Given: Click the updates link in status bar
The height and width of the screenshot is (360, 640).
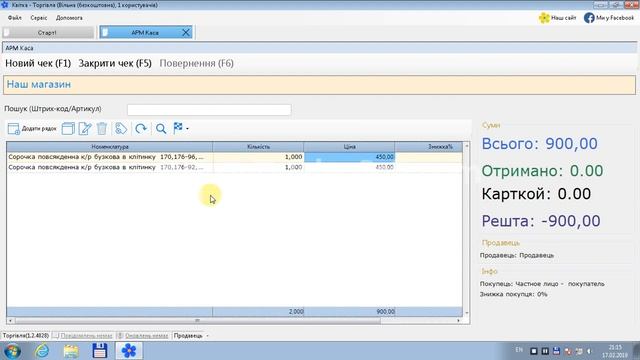Looking at the screenshot, I should point(147,336).
